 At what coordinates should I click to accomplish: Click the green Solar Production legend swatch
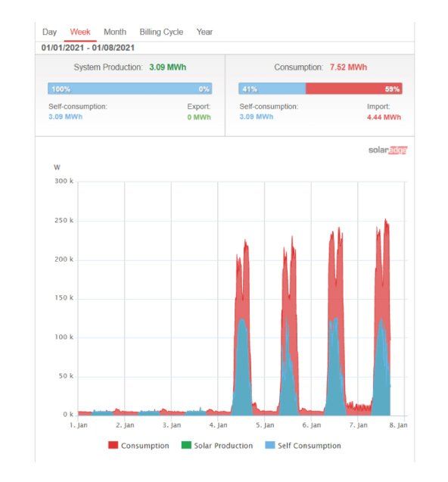click(x=186, y=445)
